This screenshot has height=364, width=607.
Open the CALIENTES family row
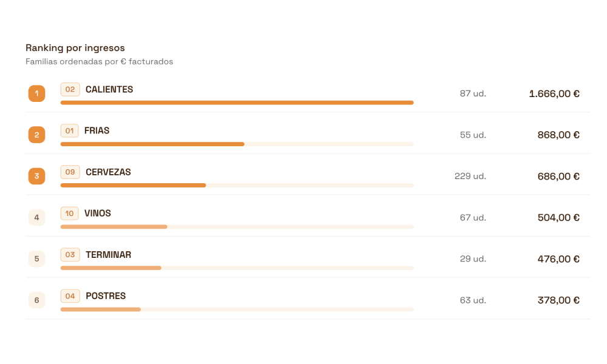[308, 93]
